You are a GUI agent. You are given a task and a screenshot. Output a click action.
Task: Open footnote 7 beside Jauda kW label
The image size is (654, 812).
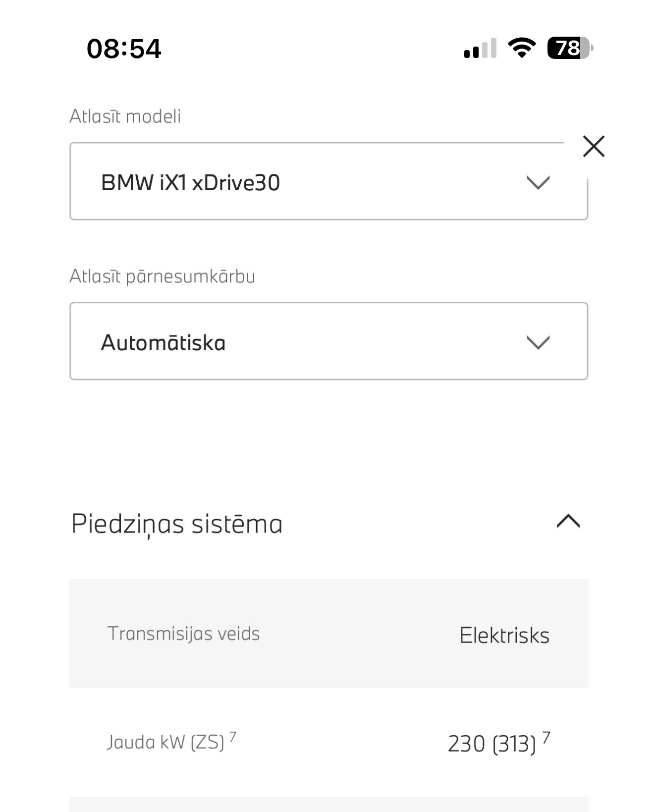pos(233,737)
